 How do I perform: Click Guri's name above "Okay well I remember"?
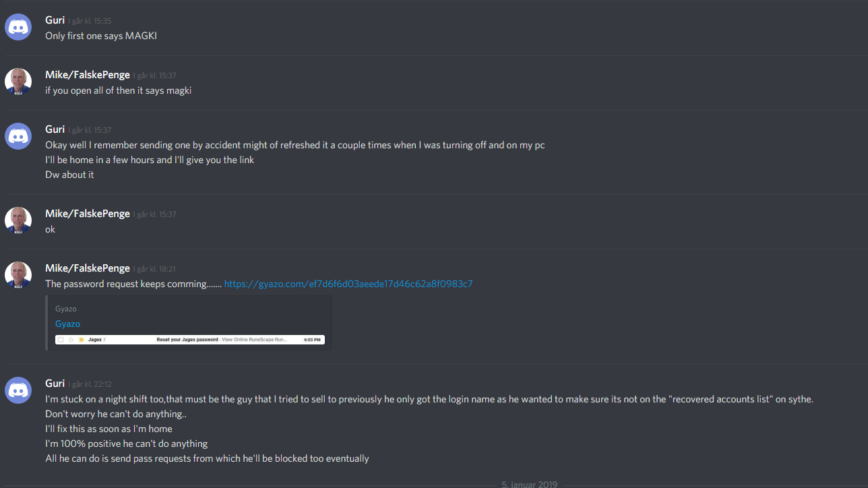click(x=55, y=129)
